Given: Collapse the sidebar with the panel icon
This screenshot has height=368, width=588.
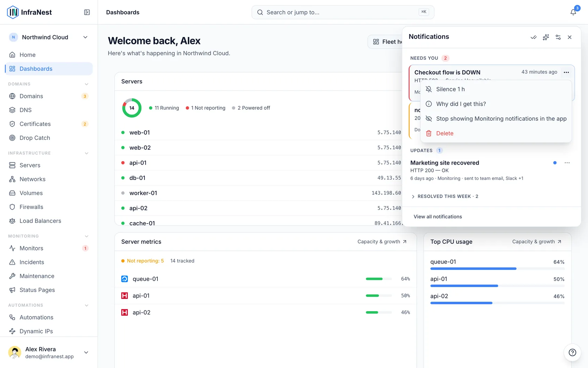Looking at the screenshot, I should click(x=87, y=12).
